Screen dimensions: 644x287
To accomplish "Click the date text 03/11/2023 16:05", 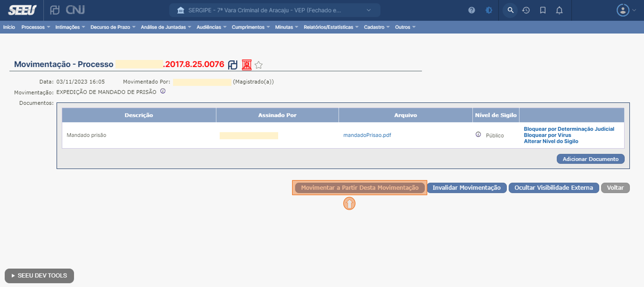I will pos(80,82).
